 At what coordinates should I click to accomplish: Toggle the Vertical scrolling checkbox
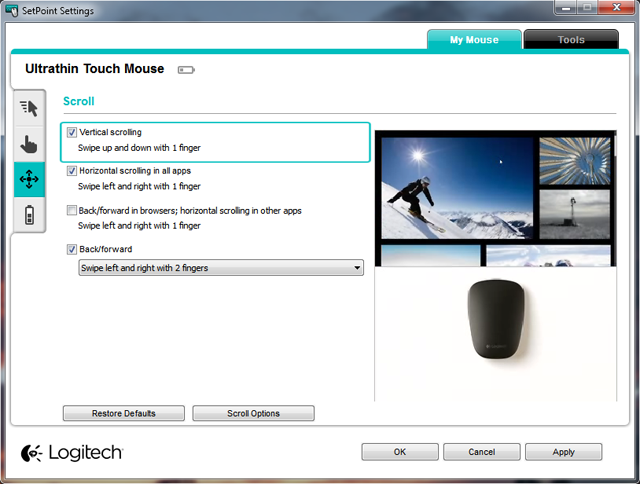click(x=71, y=132)
